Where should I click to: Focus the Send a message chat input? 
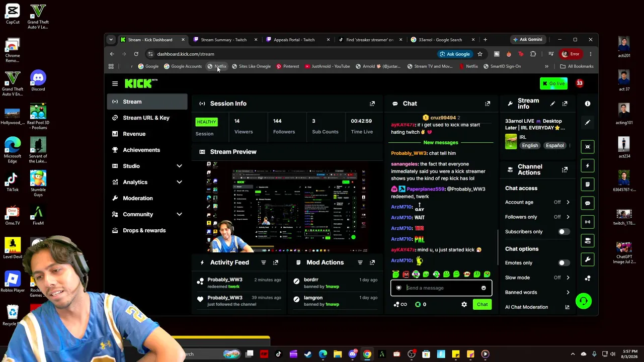[x=441, y=288]
